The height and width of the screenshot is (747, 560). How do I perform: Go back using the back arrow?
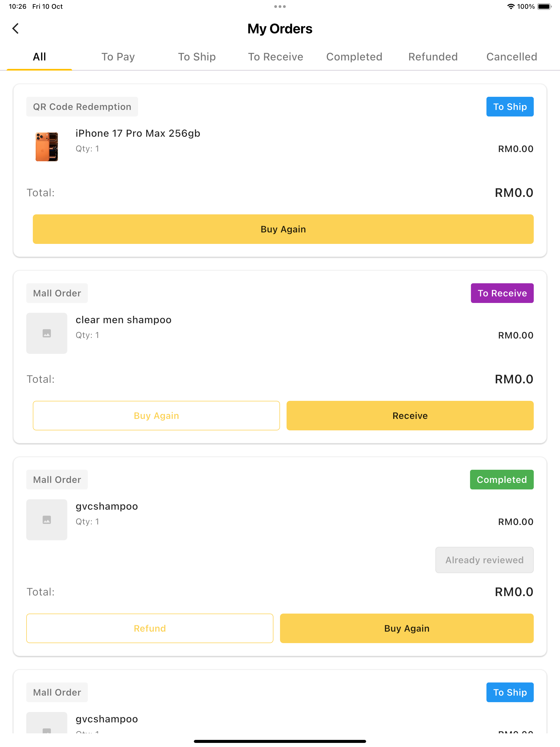click(16, 28)
